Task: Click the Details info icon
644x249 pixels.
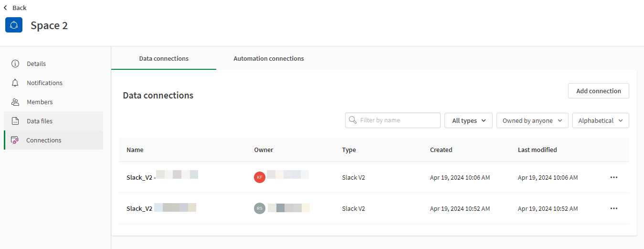Action: coord(15,64)
